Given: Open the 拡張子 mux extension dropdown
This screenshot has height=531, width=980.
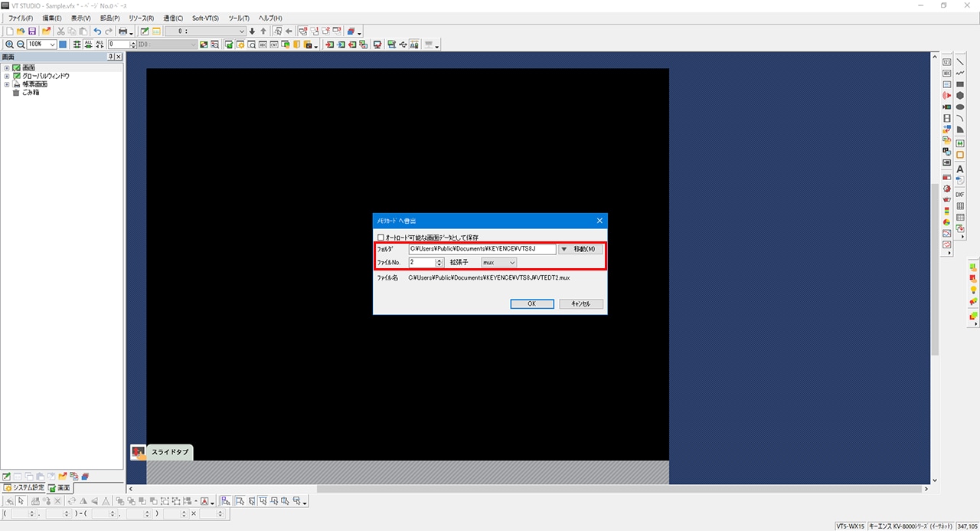Looking at the screenshot, I should [498, 262].
